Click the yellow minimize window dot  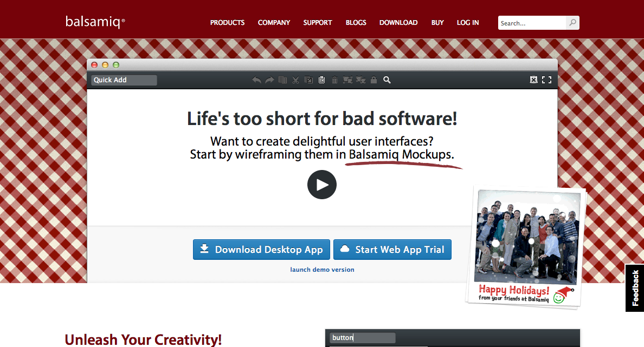pos(105,65)
